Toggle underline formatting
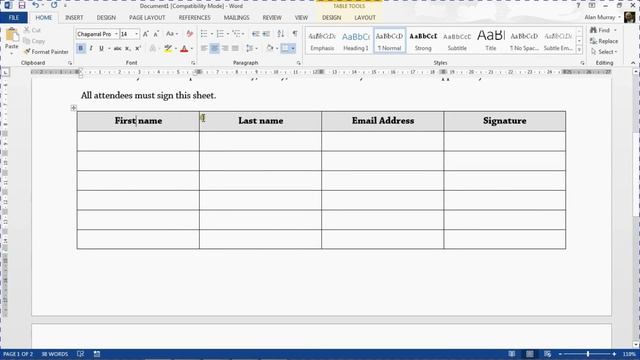Image resolution: width=640 pixels, height=360 pixels. [x=101, y=49]
